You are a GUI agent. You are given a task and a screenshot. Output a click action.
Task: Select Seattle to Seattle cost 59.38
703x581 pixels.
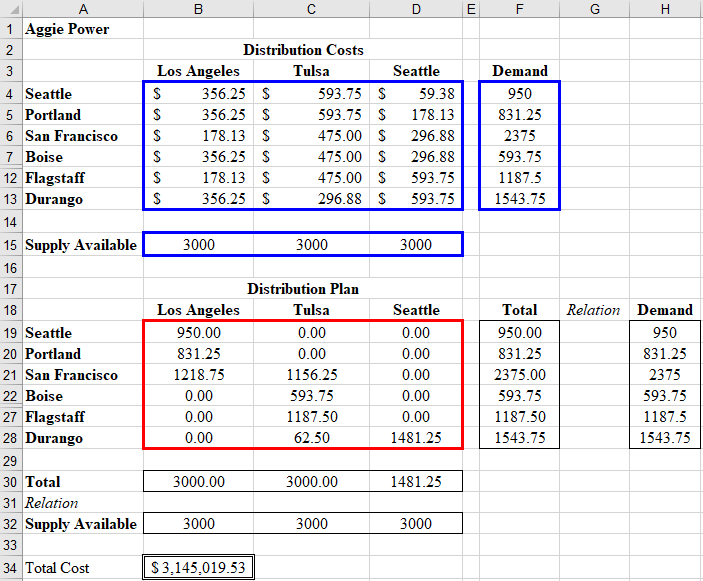click(416, 94)
